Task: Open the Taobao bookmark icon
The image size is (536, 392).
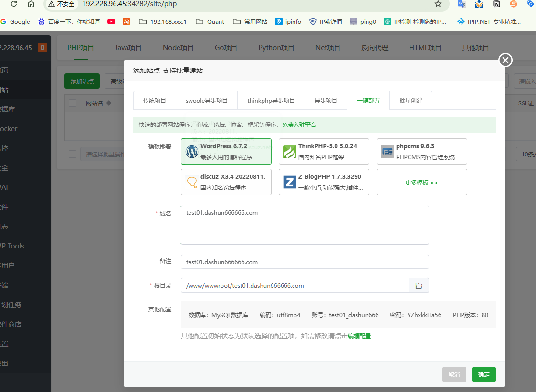Action: click(x=126, y=21)
